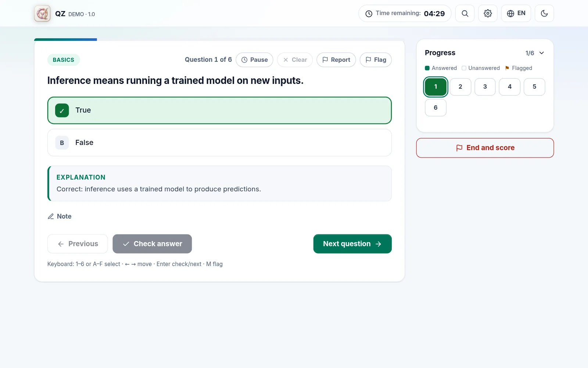Click the BASICS category badge
The width and height of the screenshot is (588, 368).
pos(64,60)
